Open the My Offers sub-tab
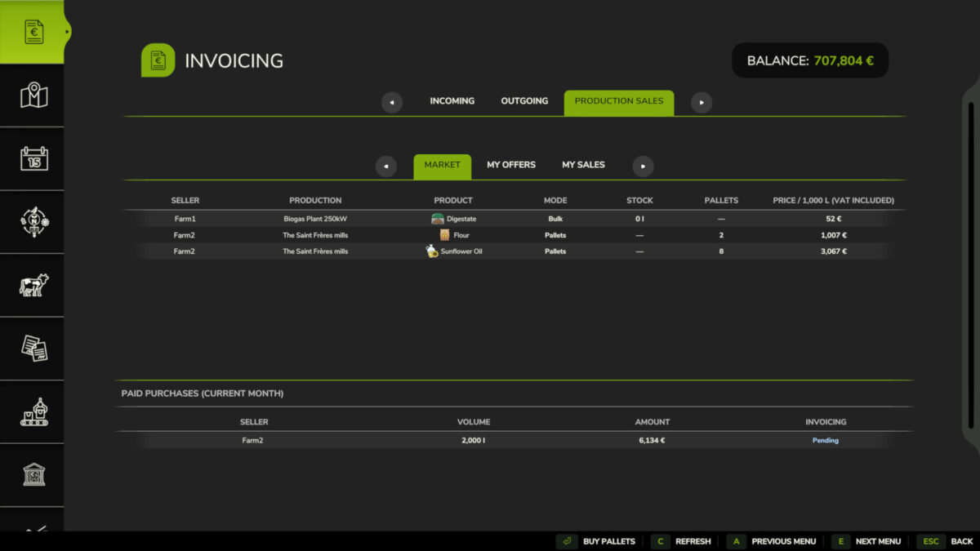Viewport: 980px width, 551px height. point(511,165)
